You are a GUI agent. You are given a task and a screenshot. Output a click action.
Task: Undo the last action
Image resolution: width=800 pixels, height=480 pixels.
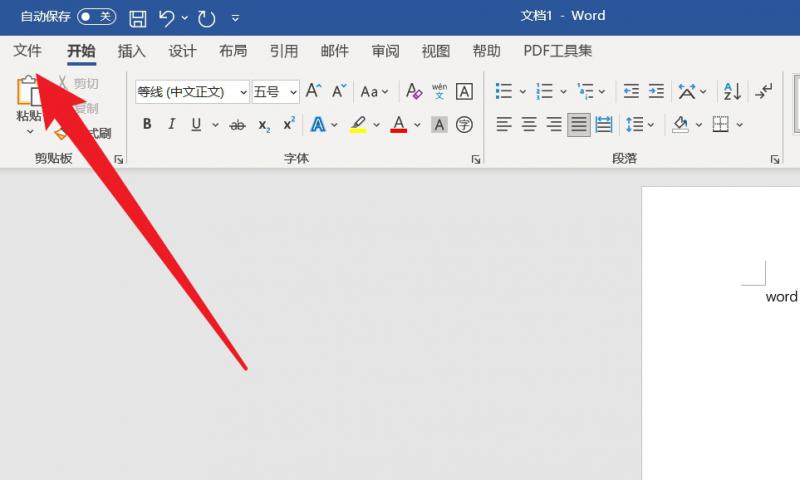coord(166,18)
